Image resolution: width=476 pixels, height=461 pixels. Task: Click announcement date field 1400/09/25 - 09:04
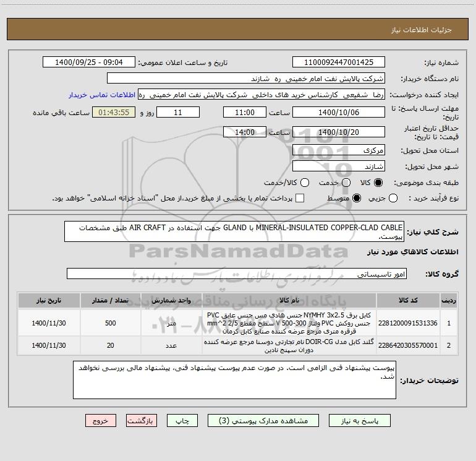tap(89, 62)
